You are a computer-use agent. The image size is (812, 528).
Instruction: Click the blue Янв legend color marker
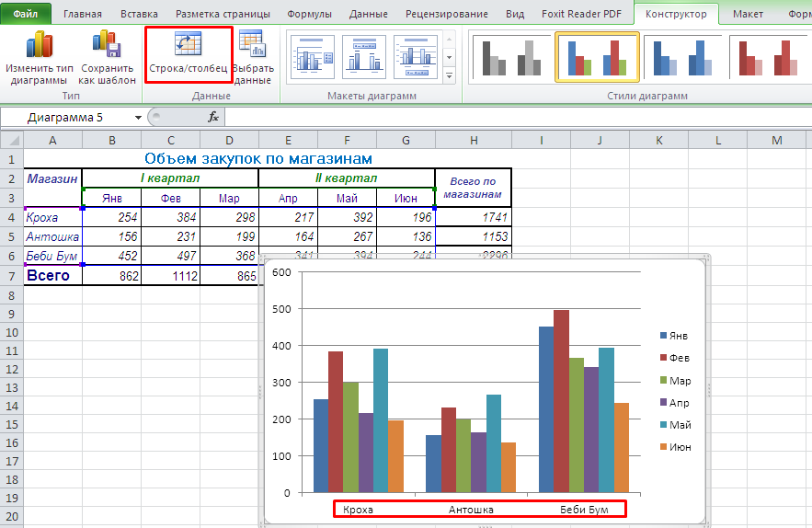[664, 337]
